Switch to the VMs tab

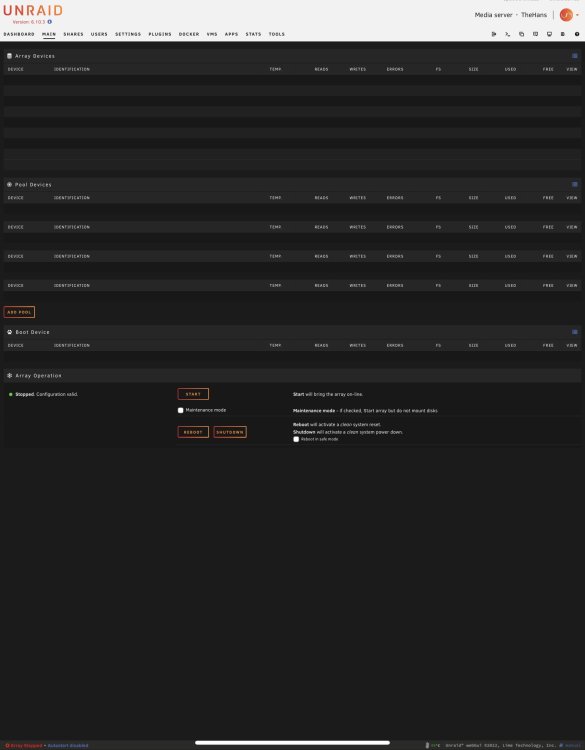point(212,34)
